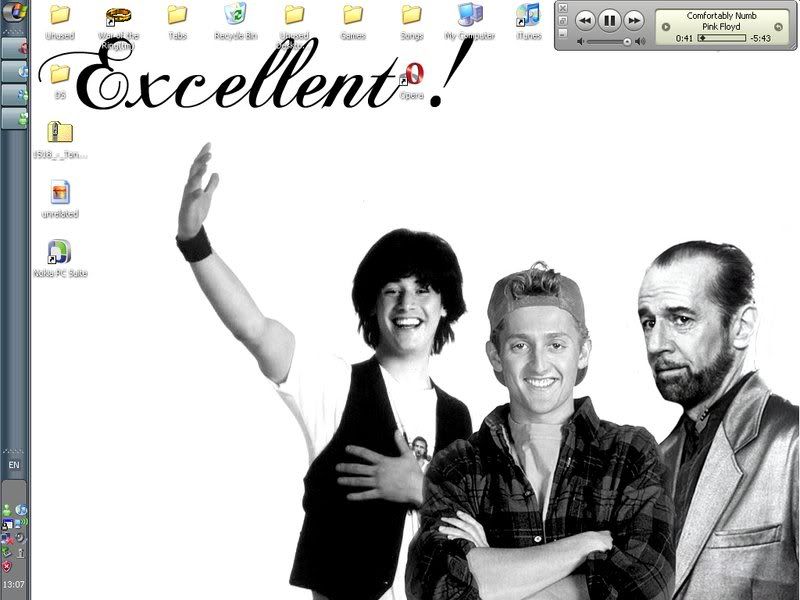Skip to next track in iTunes

coord(634,20)
